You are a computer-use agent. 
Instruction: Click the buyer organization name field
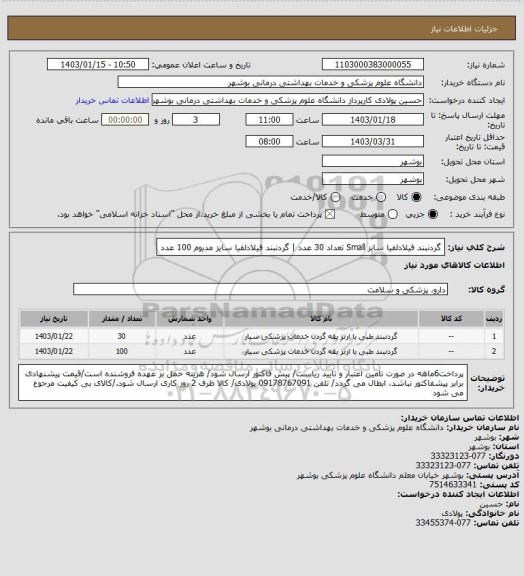click(x=270, y=82)
